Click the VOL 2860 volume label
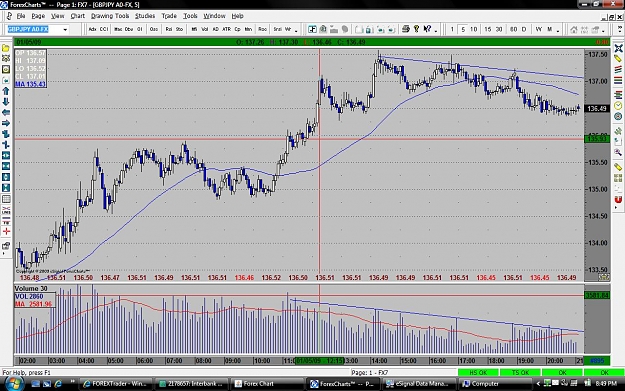Image resolution: width=625 pixels, height=391 pixels. [29, 296]
